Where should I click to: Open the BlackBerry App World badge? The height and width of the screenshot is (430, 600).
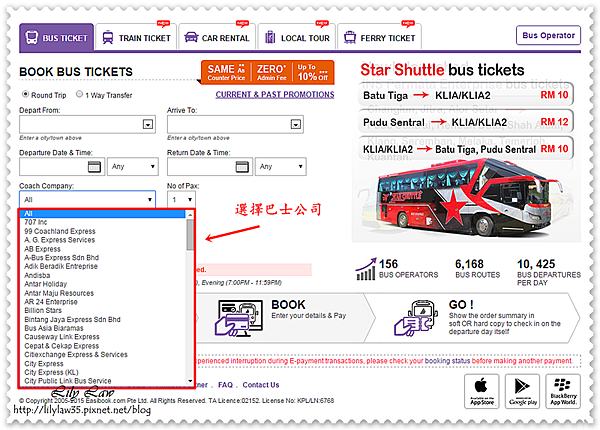[563, 391]
